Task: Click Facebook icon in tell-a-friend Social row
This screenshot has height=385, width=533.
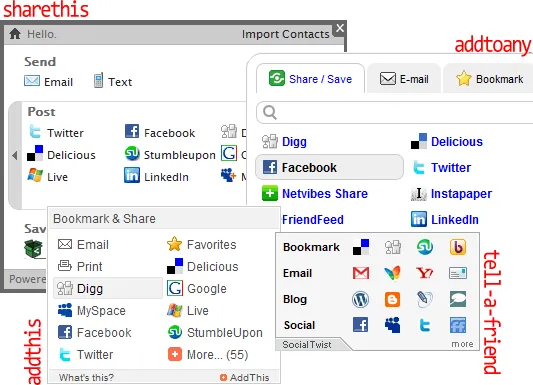Action: click(x=361, y=325)
